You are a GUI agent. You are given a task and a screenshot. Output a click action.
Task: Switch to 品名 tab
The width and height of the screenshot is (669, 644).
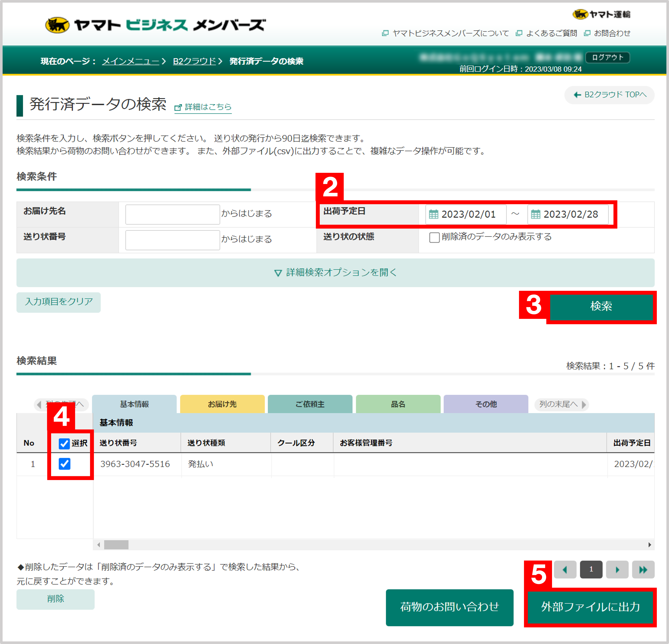[398, 404]
